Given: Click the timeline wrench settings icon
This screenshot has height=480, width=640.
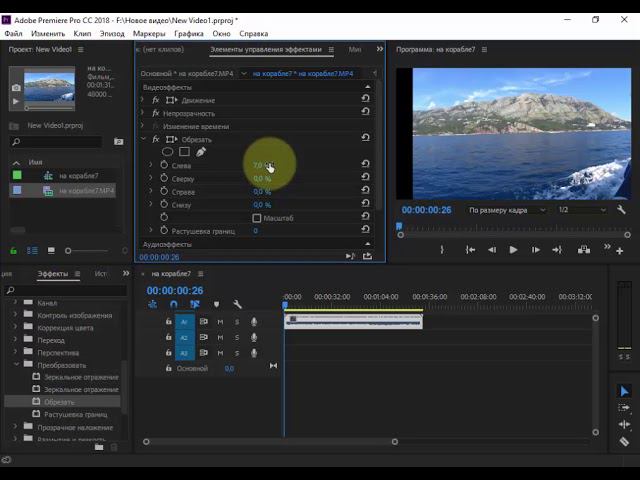Looking at the screenshot, I should pos(237,305).
